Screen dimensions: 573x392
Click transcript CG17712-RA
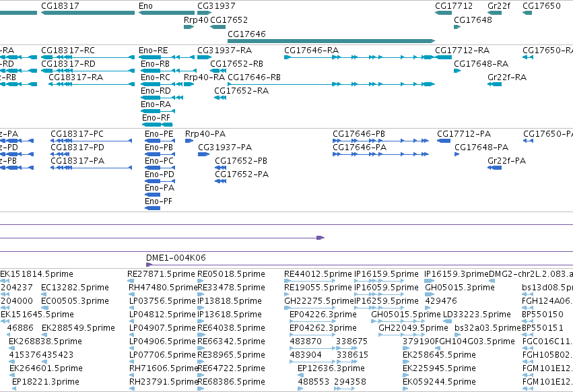point(462,50)
